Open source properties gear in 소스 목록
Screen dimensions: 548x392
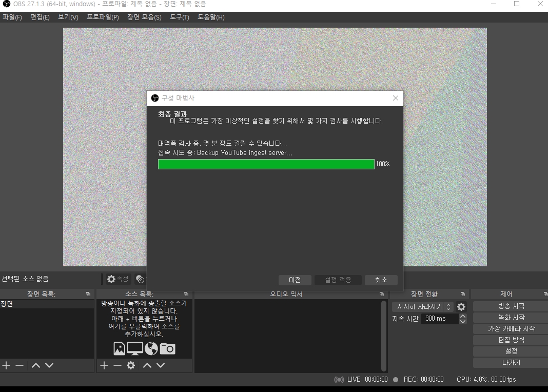pos(131,365)
